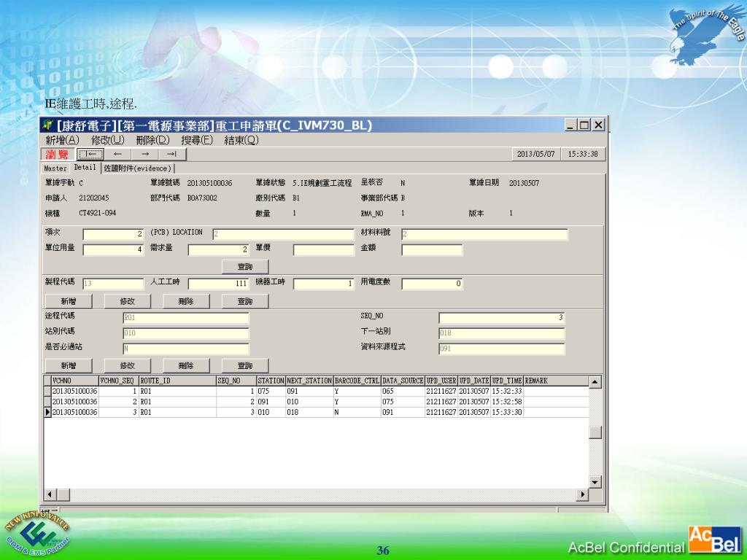Click the 是否必過站 input field
The height and width of the screenshot is (560, 747).
[186, 349]
